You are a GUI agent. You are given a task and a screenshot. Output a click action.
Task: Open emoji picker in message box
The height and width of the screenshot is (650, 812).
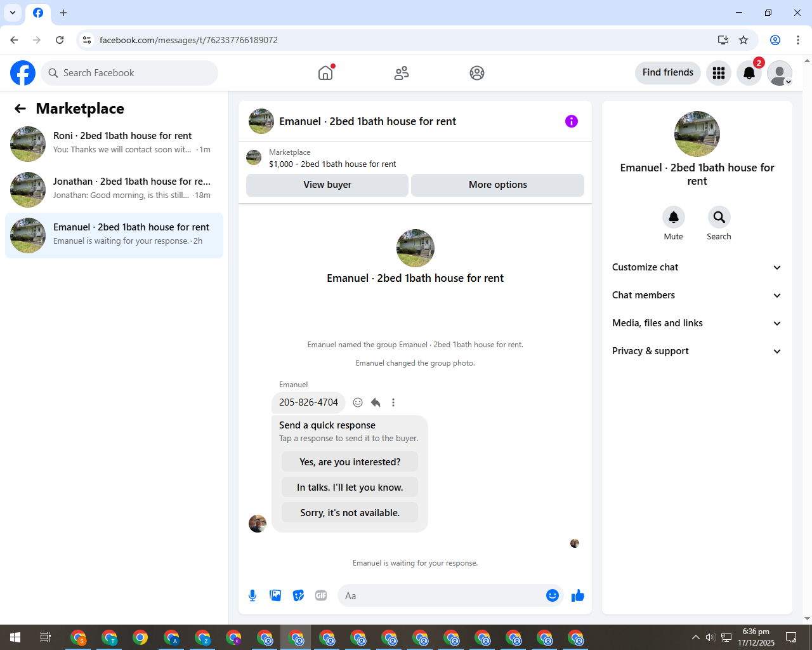tap(553, 595)
